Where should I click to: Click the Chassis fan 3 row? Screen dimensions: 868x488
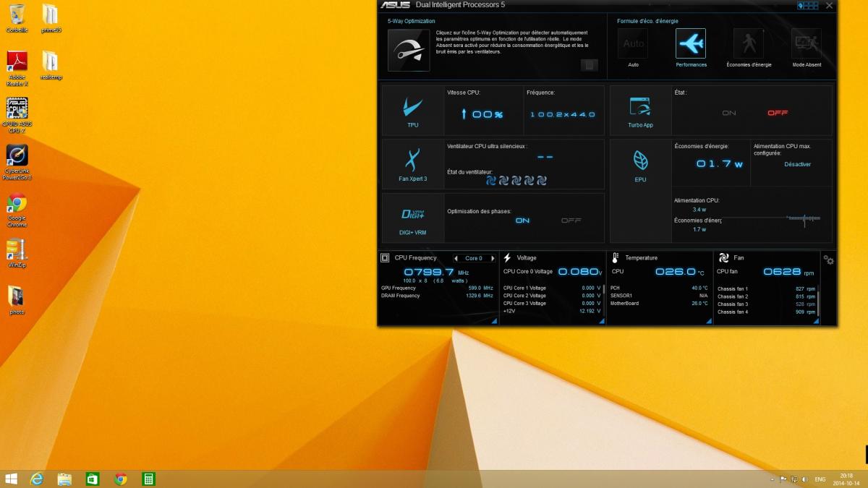[x=767, y=304]
